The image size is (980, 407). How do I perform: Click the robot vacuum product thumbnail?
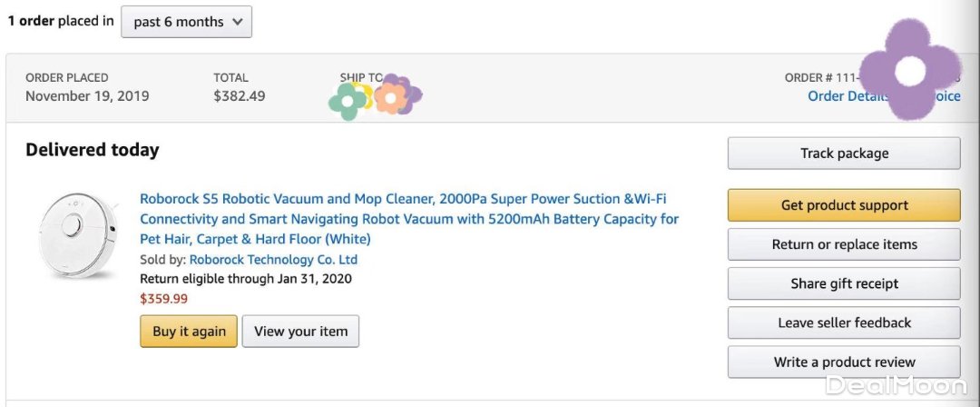click(x=78, y=234)
